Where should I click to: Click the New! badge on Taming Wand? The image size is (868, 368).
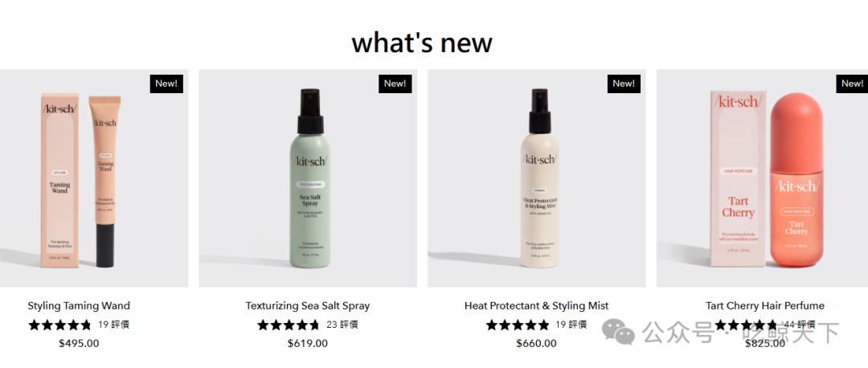166,84
